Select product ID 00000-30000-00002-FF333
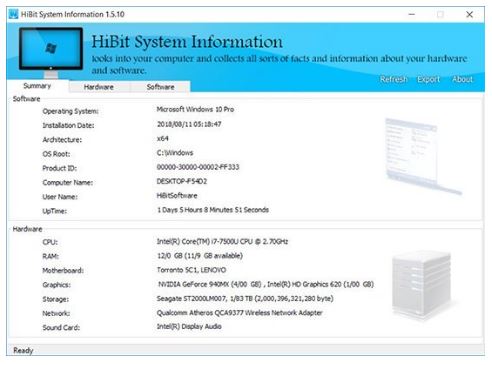This screenshot has width=492, height=365. click(198, 167)
